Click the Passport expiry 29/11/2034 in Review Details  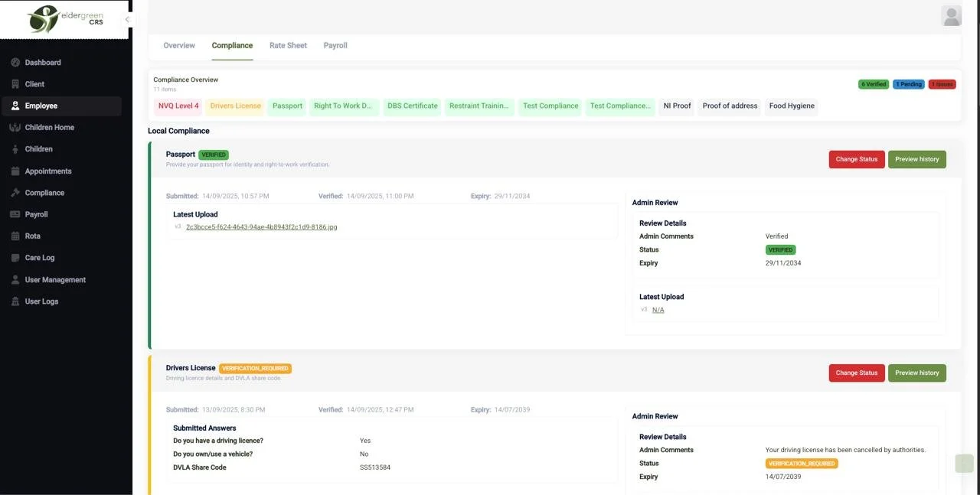(783, 263)
